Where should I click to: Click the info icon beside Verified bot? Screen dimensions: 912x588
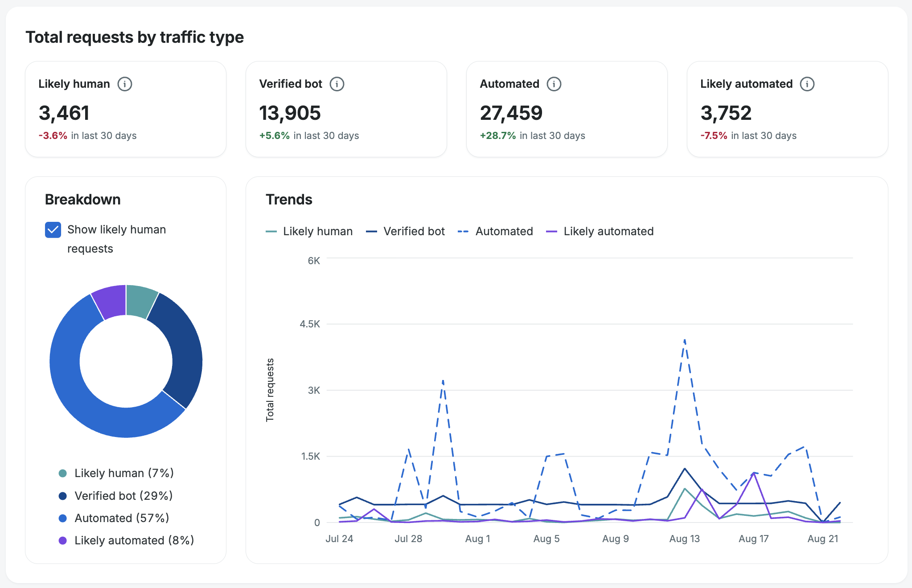(x=337, y=84)
